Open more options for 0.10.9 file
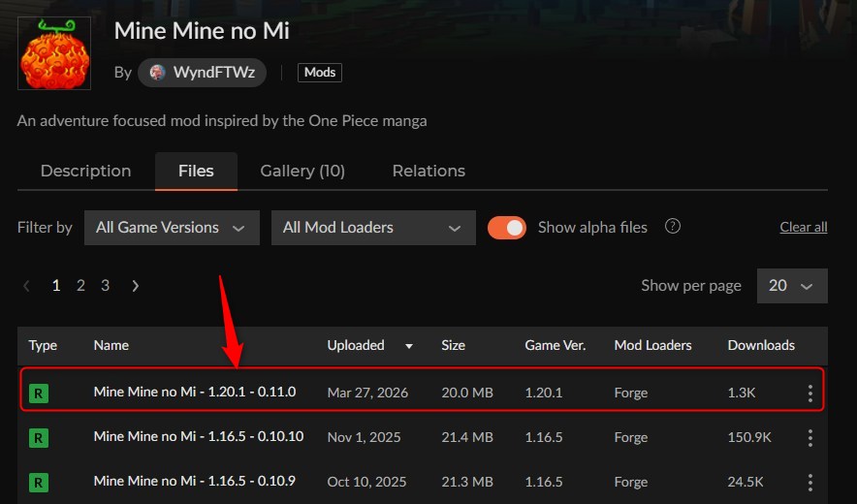 coord(810,483)
